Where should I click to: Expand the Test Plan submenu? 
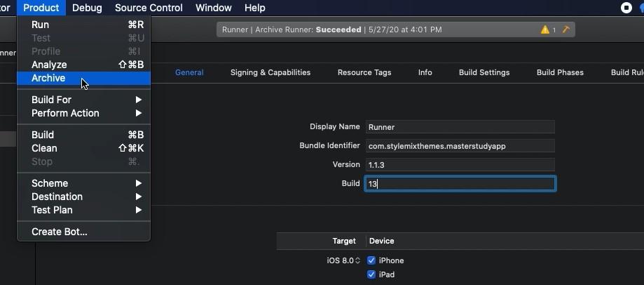tap(84, 210)
